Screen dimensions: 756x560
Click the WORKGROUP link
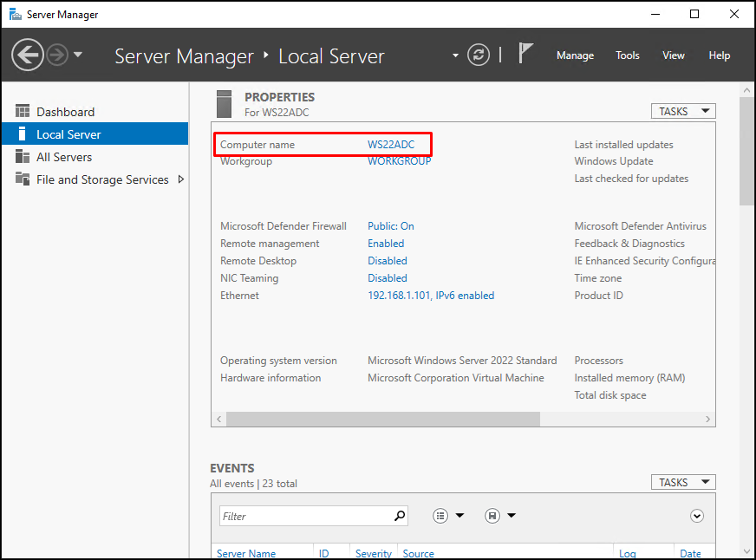[399, 161]
